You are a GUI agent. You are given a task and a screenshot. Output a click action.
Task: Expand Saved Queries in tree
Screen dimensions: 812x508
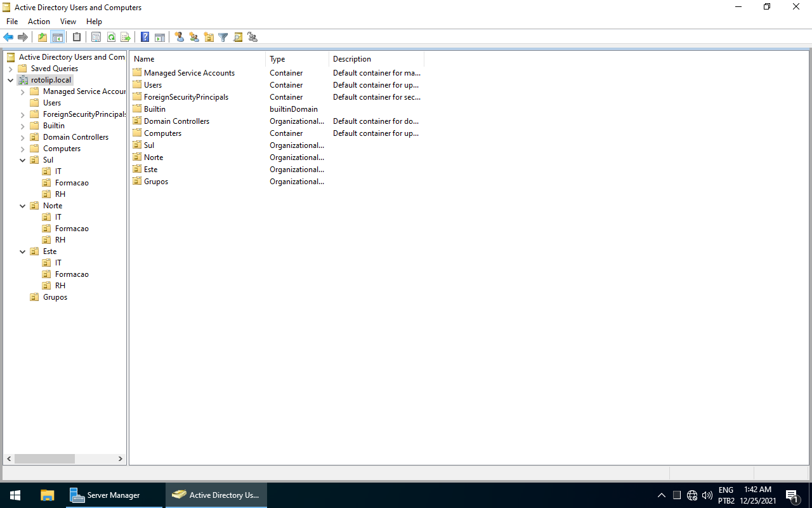click(11, 69)
